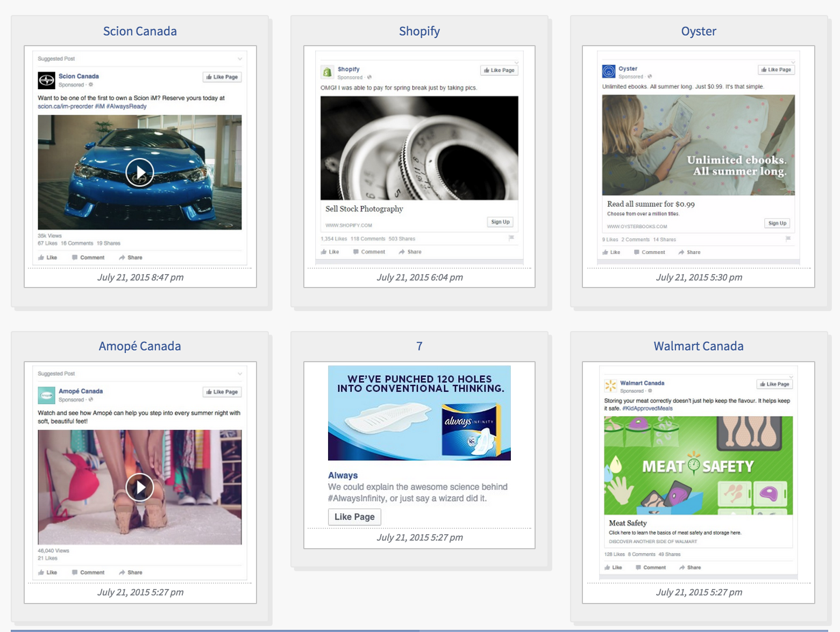Like the Walmart Meat Safety post
Viewport: 840px width, 632px height.
click(x=613, y=568)
